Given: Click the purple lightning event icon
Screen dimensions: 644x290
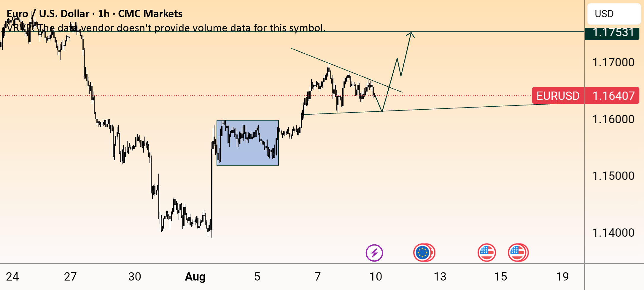Looking at the screenshot, I should (374, 253).
